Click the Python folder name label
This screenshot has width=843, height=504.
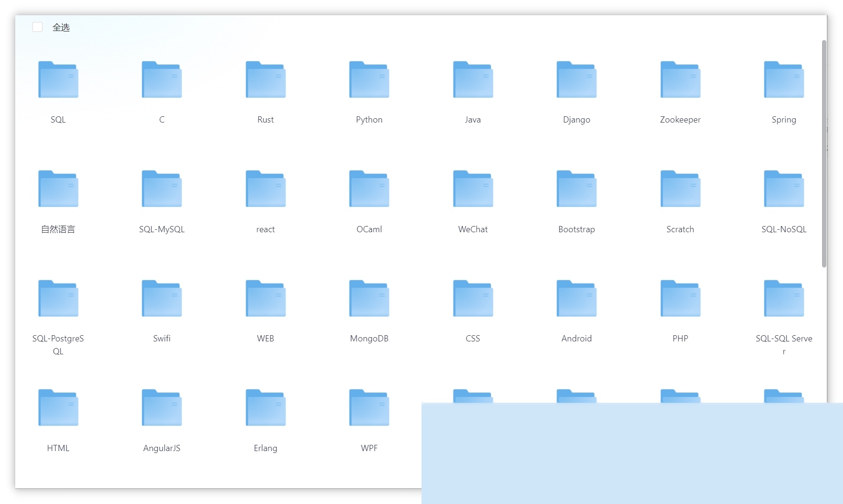369,120
